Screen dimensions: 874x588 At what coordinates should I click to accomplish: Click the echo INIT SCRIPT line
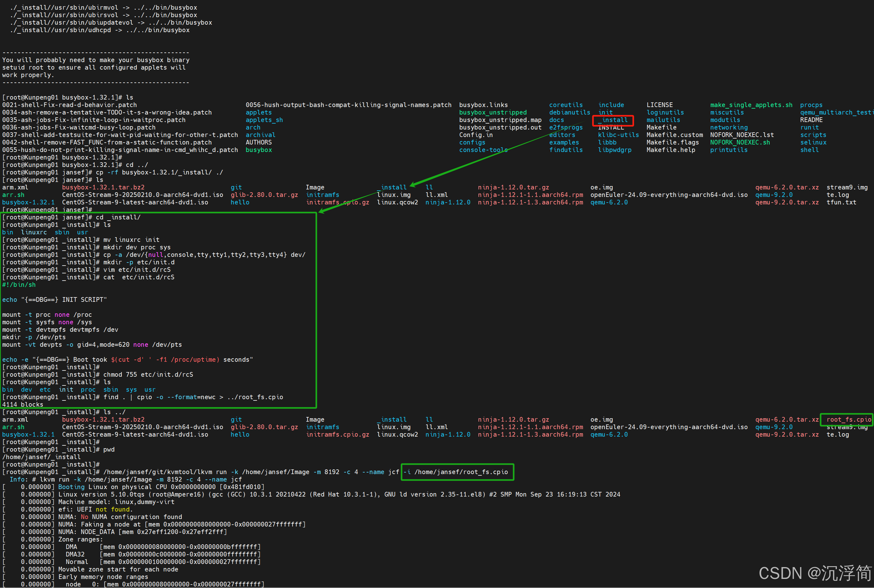pos(54,300)
